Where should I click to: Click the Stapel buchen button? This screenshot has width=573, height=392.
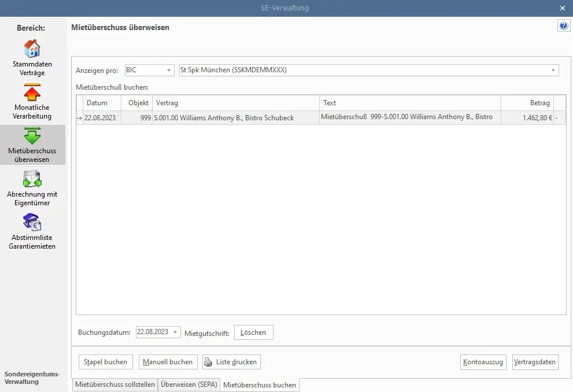(x=106, y=362)
